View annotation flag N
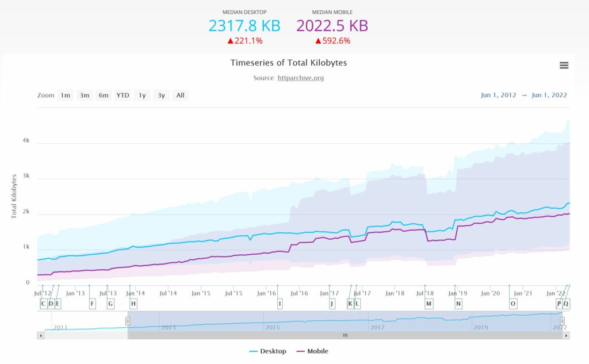589x364 pixels. coord(458,304)
